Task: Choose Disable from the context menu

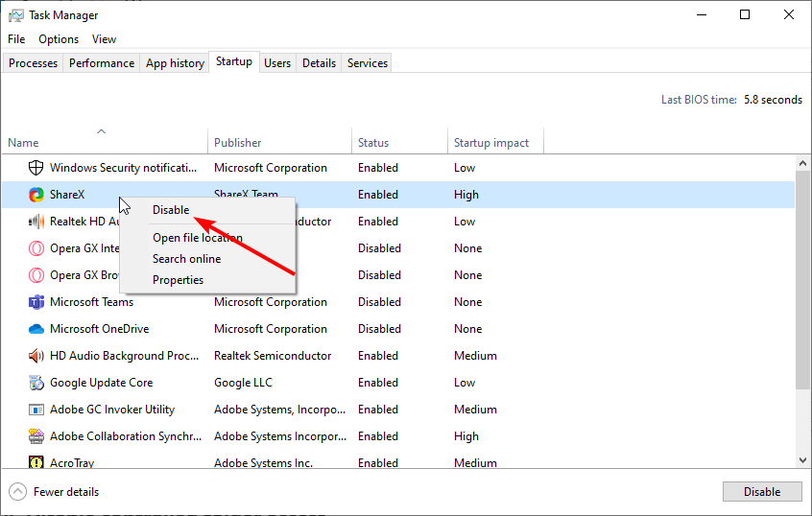Action: coord(171,210)
